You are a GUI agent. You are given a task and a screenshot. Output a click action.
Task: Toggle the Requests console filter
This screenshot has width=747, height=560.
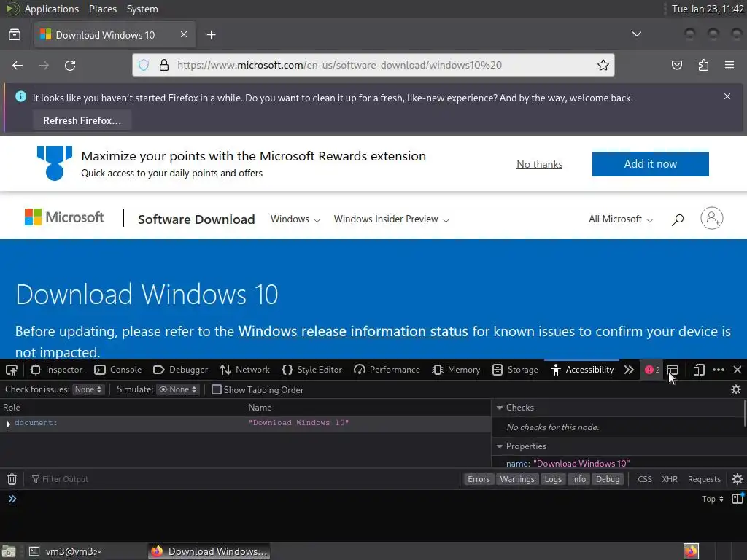pyautogui.click(x=704, y=479)
